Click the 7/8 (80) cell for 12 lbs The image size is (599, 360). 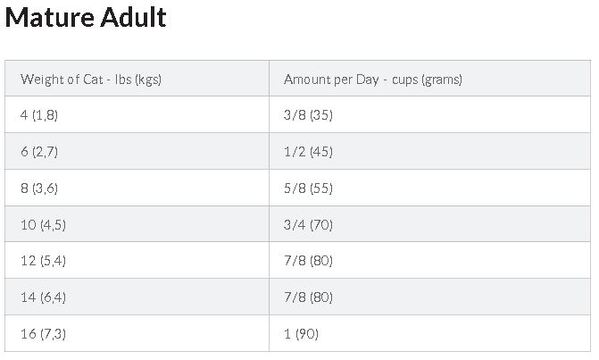(430, 260)
